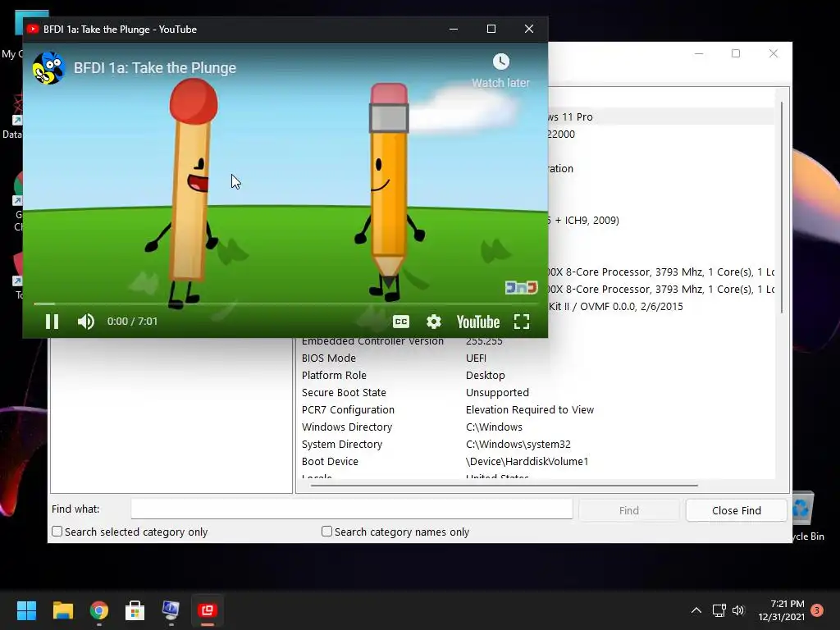Image resolution: width=840 pixels, height=630 pixels.
Task: Toggle closed captions on the video
Action: click(400, 322)
